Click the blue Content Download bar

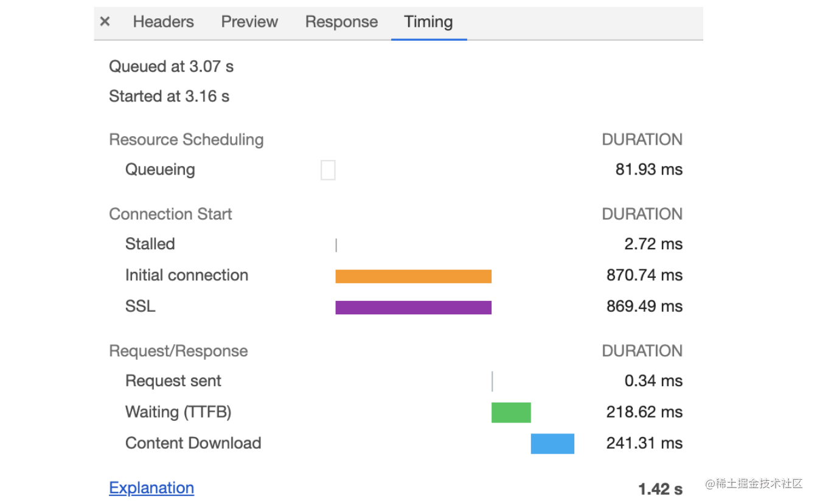[x=552, y=444]
